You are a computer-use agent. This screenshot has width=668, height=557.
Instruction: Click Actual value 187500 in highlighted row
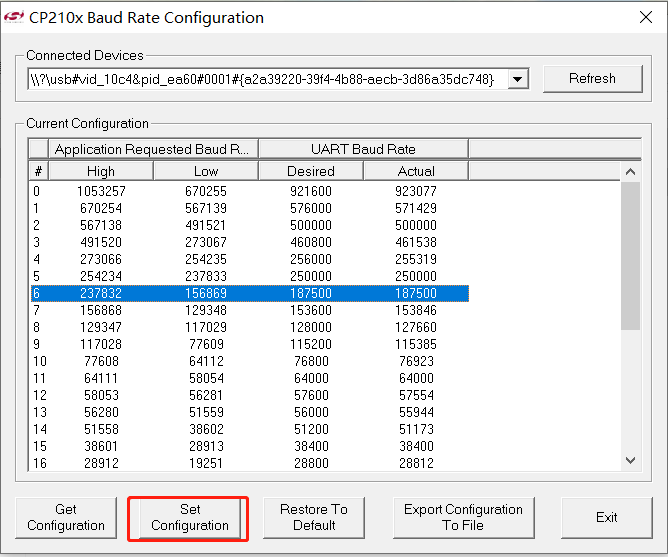tap(416, 293)
